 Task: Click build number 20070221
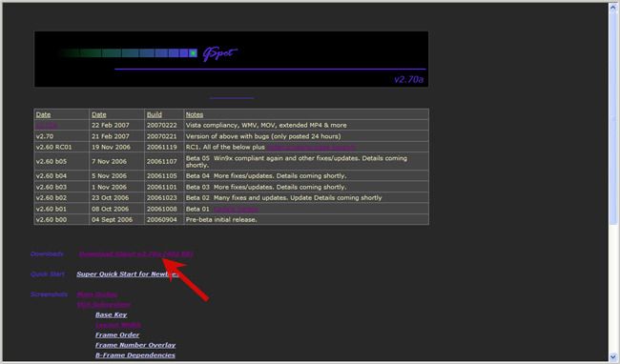pyautogui.click(x=162, y=136)
